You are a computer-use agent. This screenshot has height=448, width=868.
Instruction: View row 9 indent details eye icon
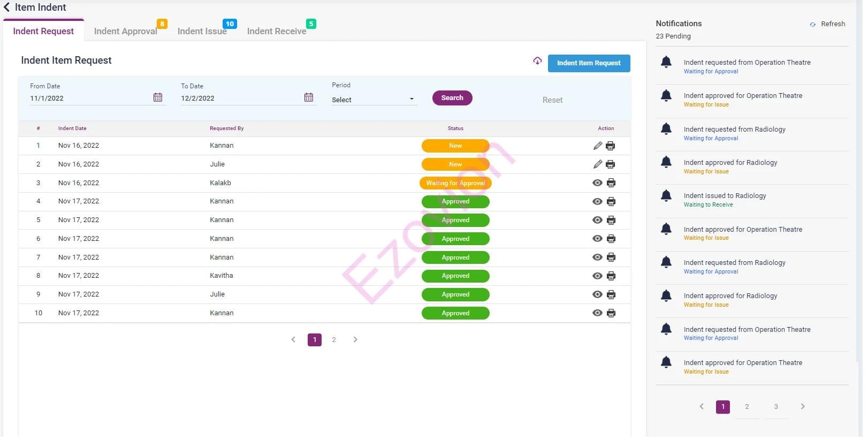[x=597, y=295]
